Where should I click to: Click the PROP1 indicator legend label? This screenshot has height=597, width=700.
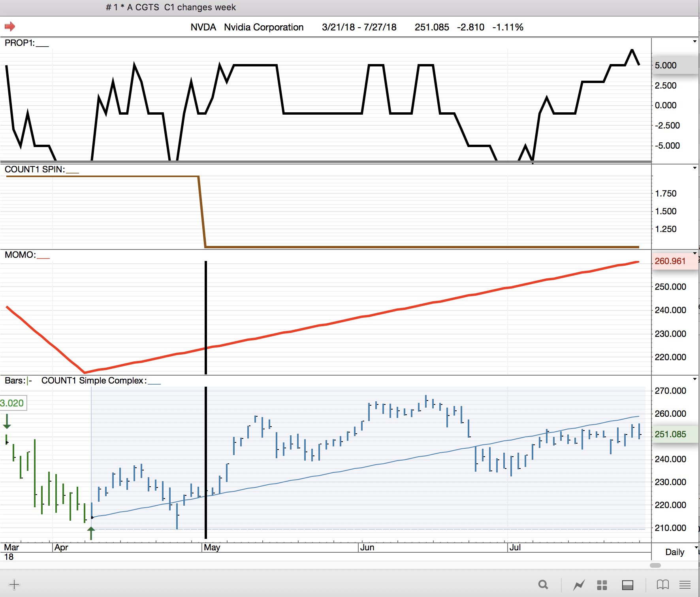pos(20,43)
